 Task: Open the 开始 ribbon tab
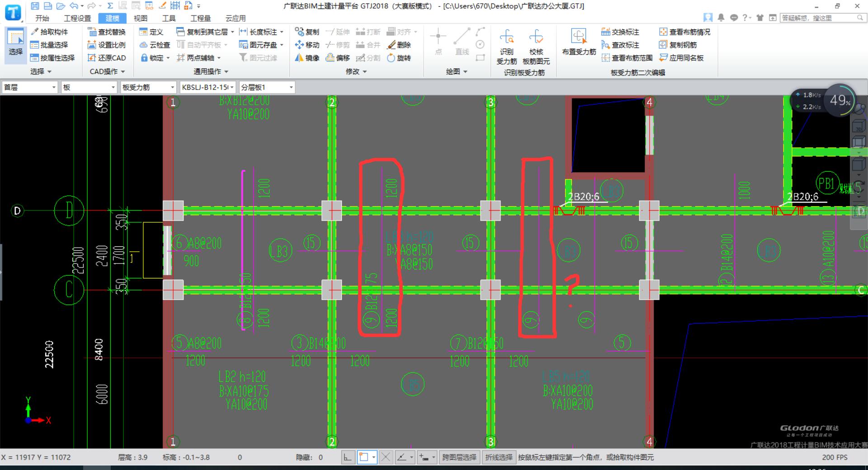point(42,18)
